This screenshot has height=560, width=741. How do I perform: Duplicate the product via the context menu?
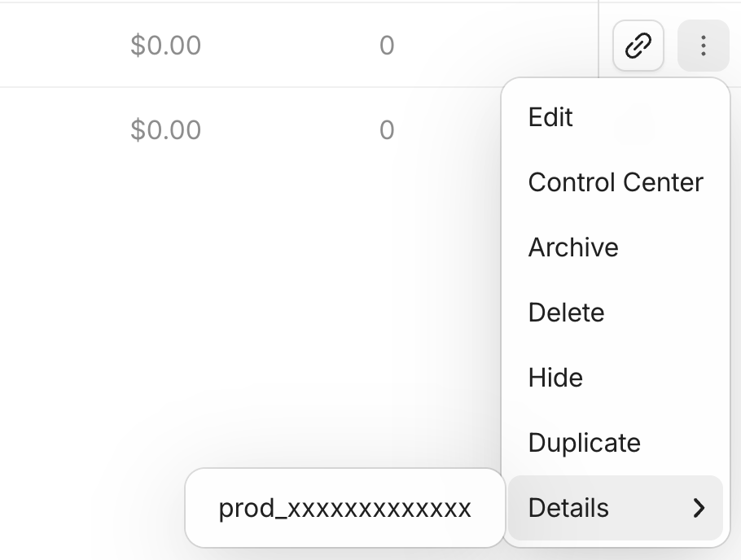coord(584,443)
